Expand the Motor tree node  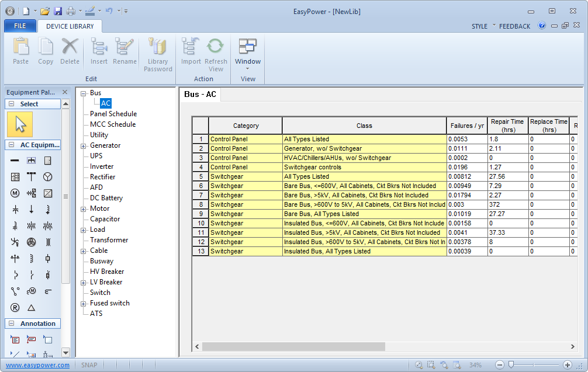click(x=84, y=209)
